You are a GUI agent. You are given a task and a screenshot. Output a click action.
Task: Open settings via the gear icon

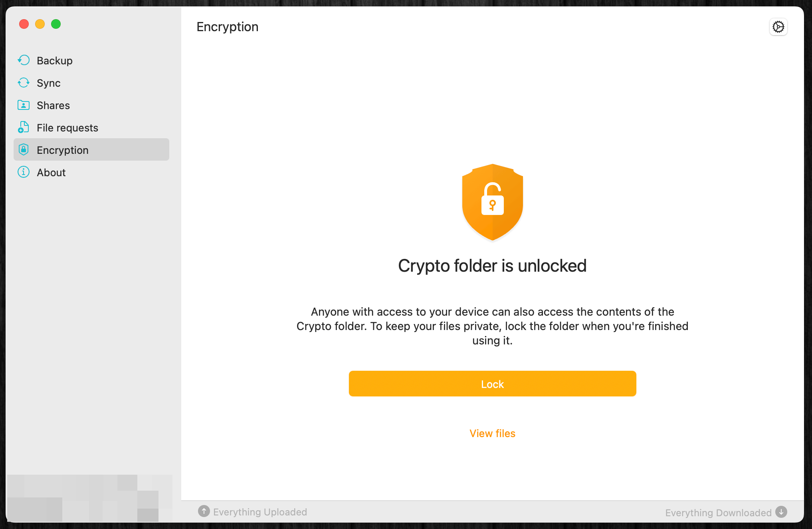(778, 27)
